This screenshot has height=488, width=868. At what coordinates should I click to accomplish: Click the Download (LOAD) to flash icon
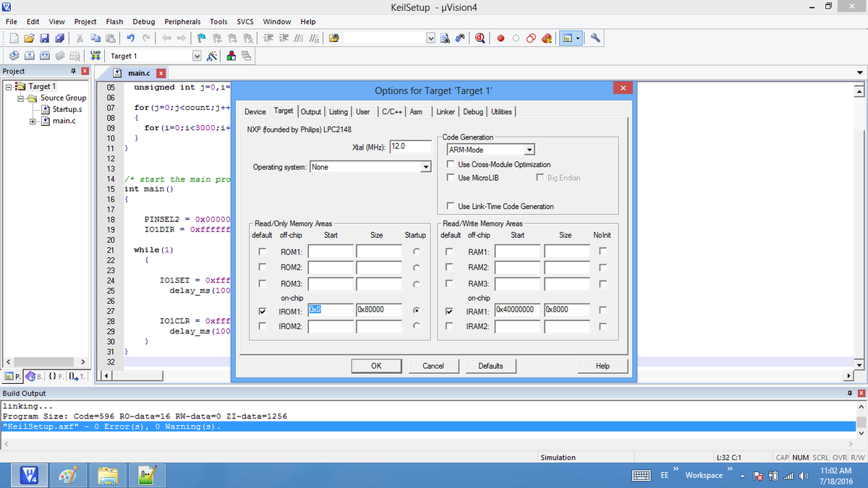(x=96, y=56)
